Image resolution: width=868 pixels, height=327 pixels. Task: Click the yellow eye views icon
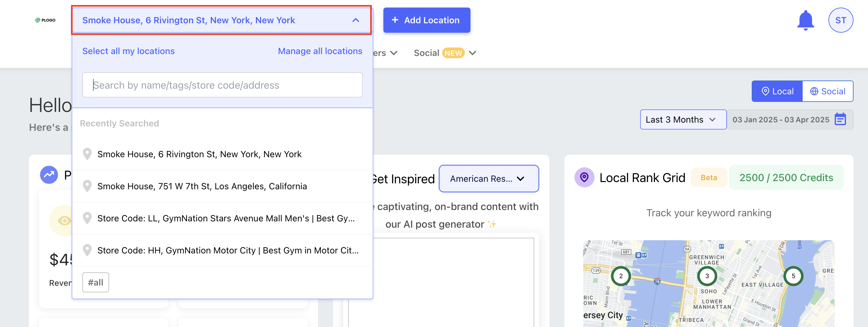(x=64, y=220)
